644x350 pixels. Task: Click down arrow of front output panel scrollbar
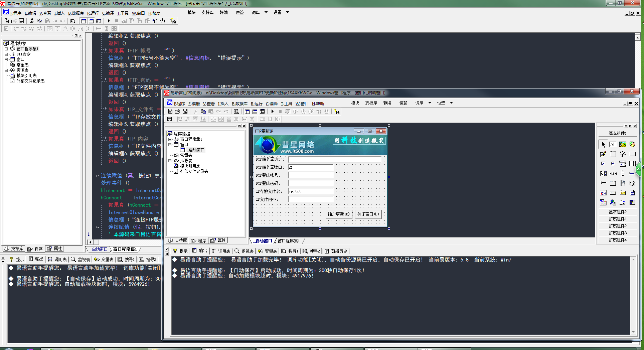pyautogui.click(x=633, y=332)
